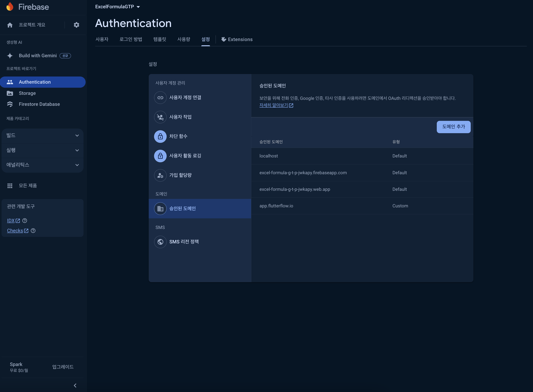The width and height of the screenshot is (533, 392).
Task: Open 모든 제품
Action: click(x=28, y=186)
